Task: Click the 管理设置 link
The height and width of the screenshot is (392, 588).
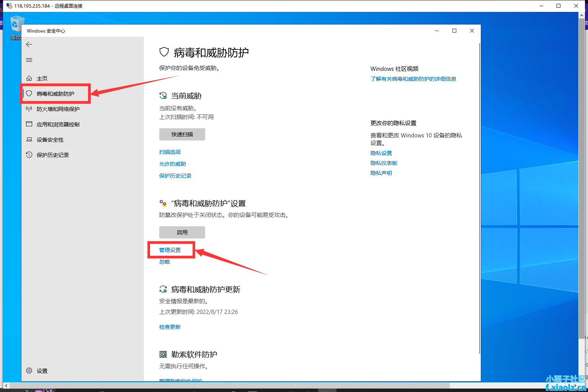Action: [x=170, y=250]
